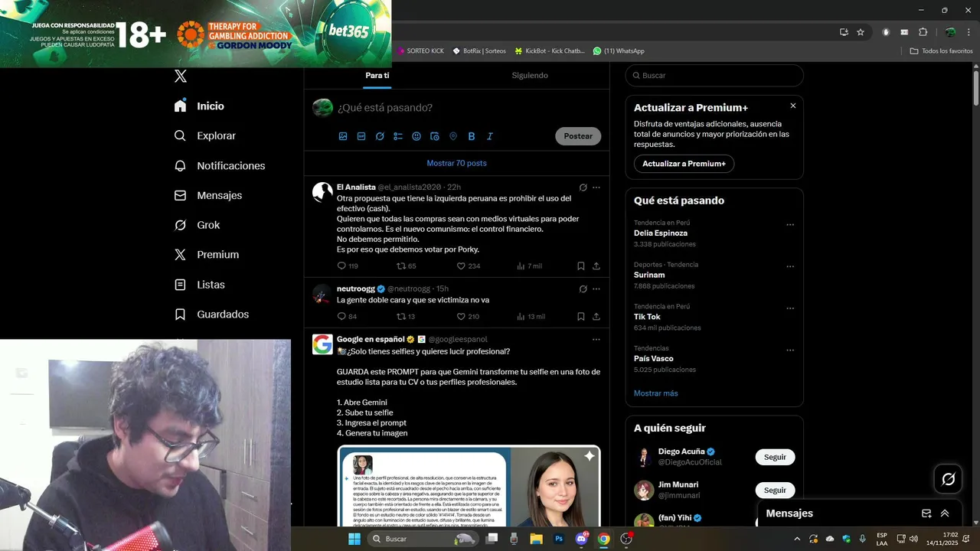Toggle italic text in composer
Viewport: 980px width, 551px height.
coord(490,136)
